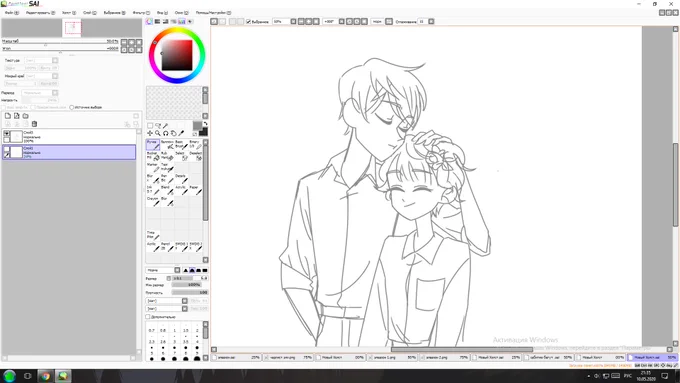
Task: Choose the Bucket fill tool
Action: coord(153,156)
